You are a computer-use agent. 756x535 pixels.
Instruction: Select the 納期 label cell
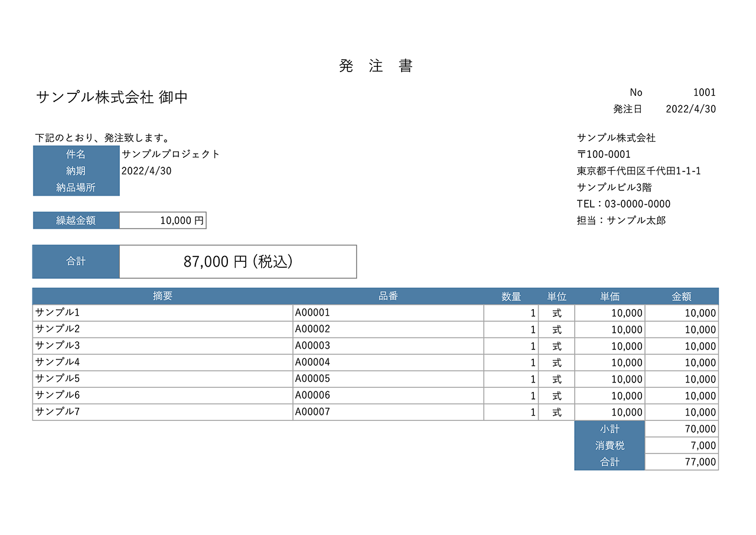click(76, 171)
